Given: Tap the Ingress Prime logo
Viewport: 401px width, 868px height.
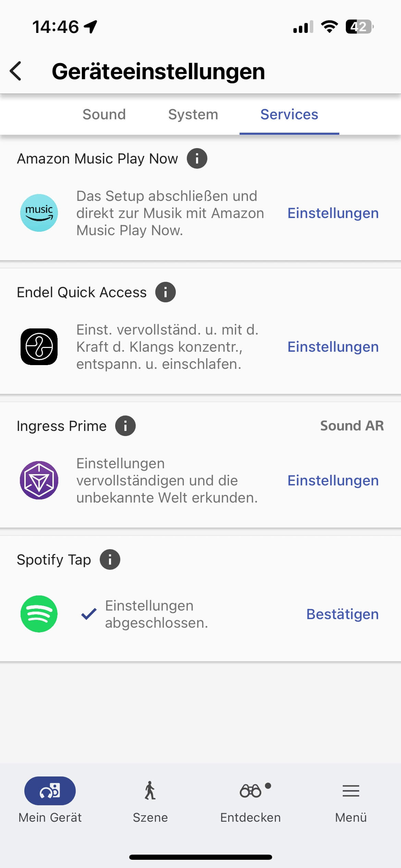Looking at the screenshot, I should [39, 480].
